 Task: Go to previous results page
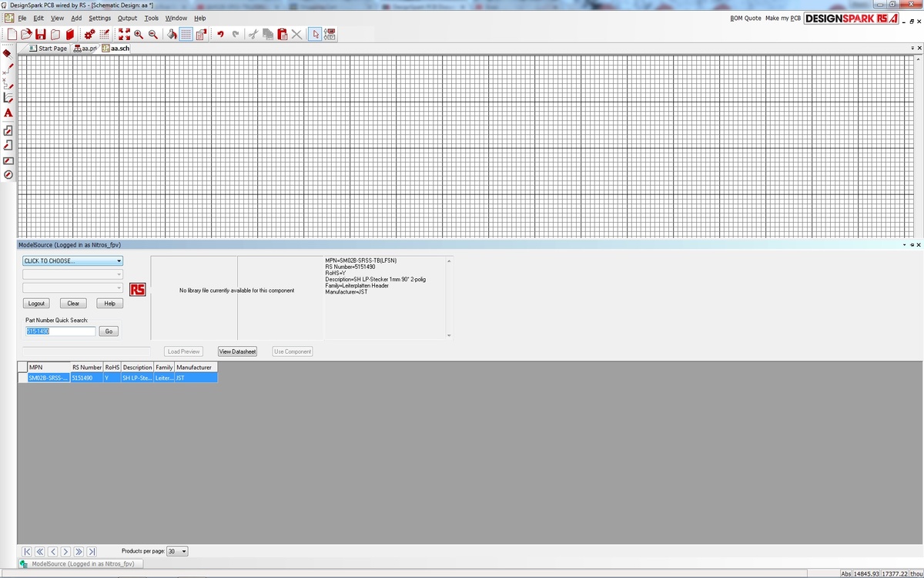[x=53, y=552]
